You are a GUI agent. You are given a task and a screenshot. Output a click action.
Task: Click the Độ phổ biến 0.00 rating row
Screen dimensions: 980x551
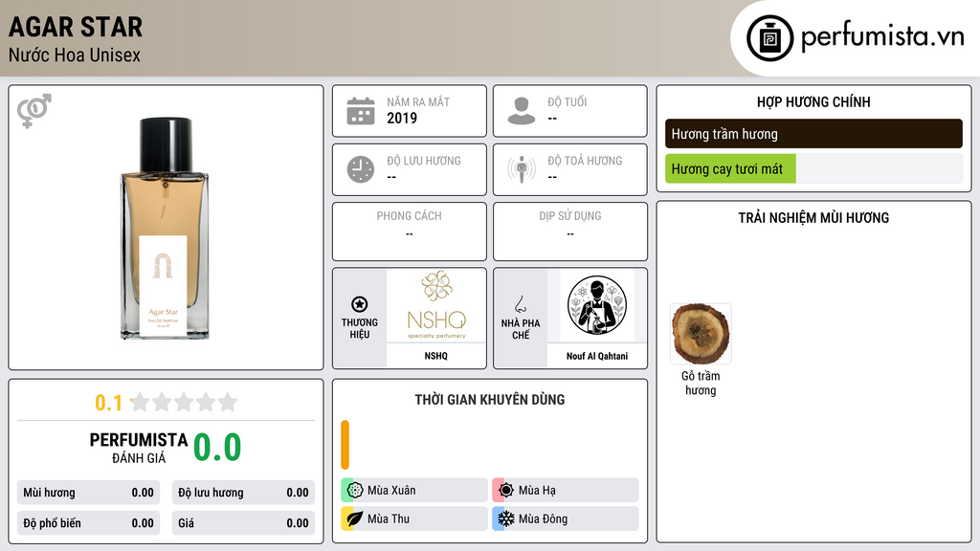pos(88,523)
